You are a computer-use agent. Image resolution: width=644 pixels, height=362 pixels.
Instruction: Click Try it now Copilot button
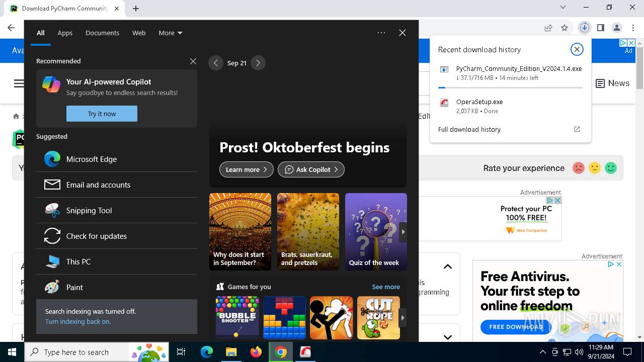[102, 114]
